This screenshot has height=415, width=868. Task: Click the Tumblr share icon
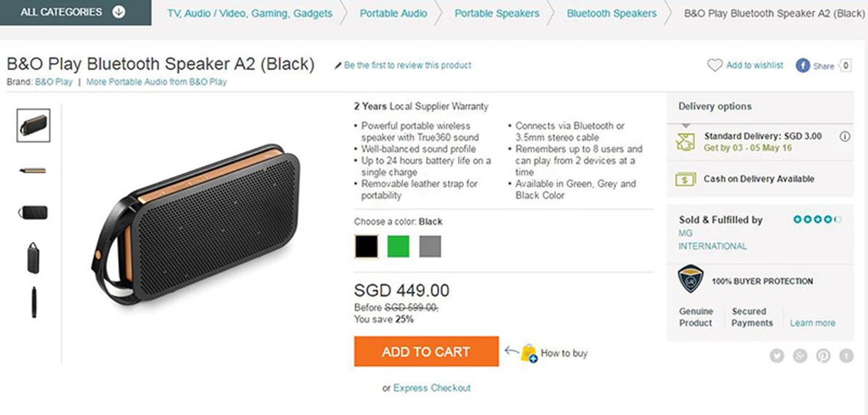click(x=846, y=356)
